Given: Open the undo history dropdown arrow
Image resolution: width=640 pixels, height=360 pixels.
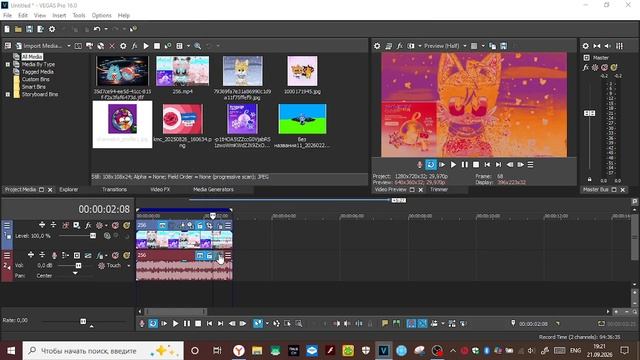Looking at the screenshot, I should [106, 29].
